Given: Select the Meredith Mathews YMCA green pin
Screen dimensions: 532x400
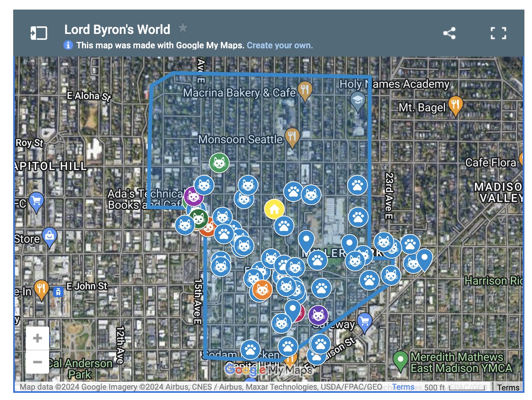Looking at the screenshot, I should pyautogui.click(x=400, y=359).
